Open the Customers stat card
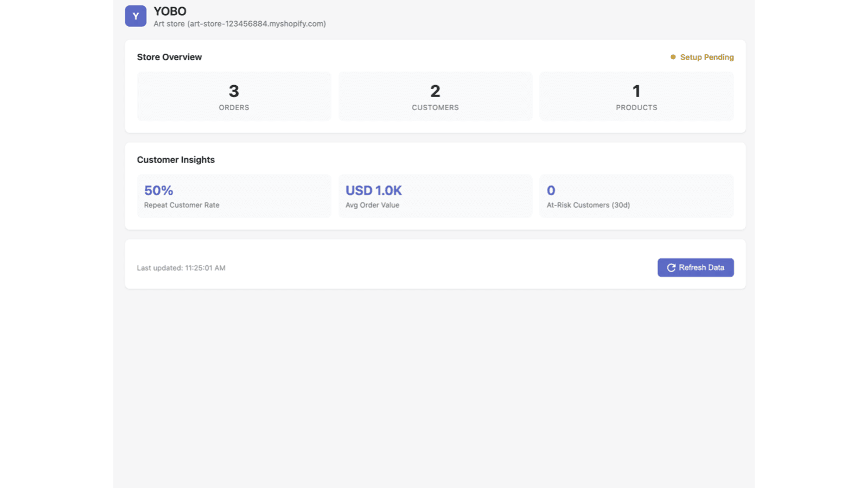 pyautogui.click(x=435, y=96)
